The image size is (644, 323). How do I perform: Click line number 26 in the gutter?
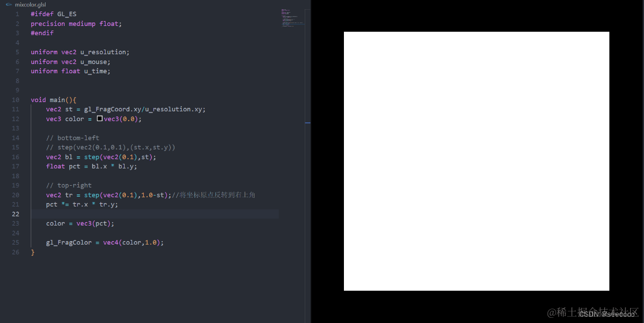[16, 252]
